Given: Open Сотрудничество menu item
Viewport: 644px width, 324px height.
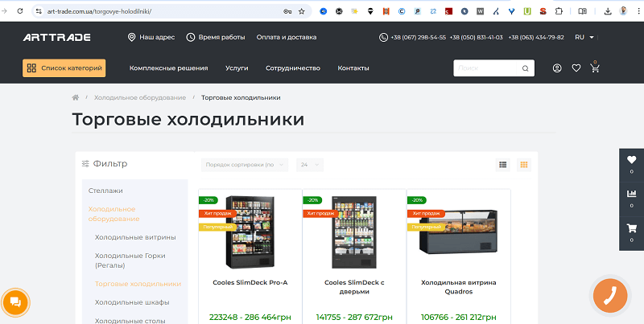Looking at the screenshot, I should coord(293,68).
